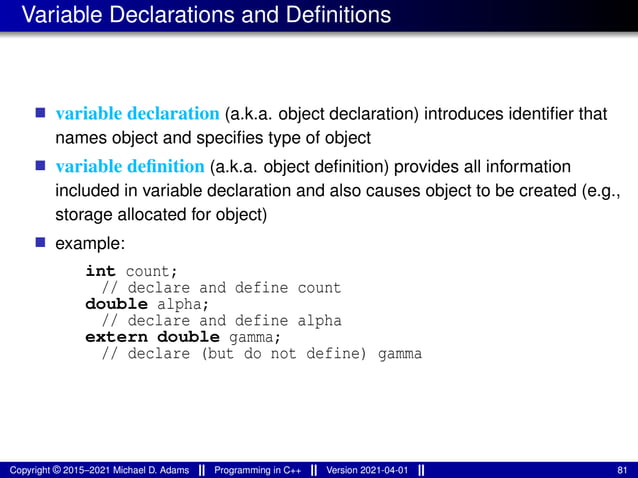The width and height of the screenshot is (638, 478).
Task: Click the text 'storage allocated for object)'
Action: [161, 214]
